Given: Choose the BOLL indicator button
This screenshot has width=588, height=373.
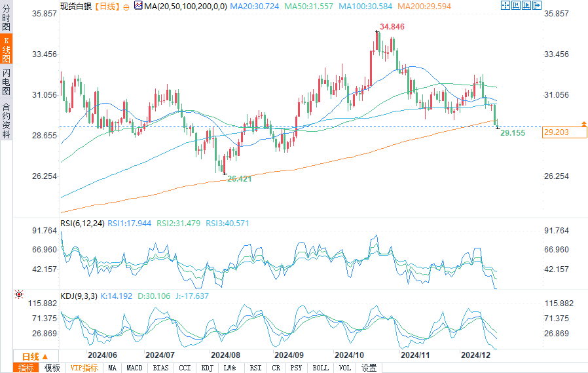Looking at the screenshot, I should coord(320,368).
